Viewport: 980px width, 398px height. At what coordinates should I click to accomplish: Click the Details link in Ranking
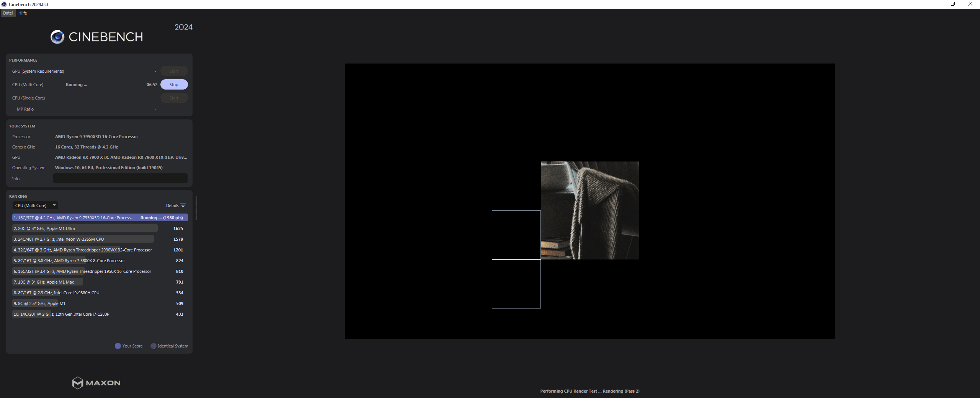tap(172, 206)
